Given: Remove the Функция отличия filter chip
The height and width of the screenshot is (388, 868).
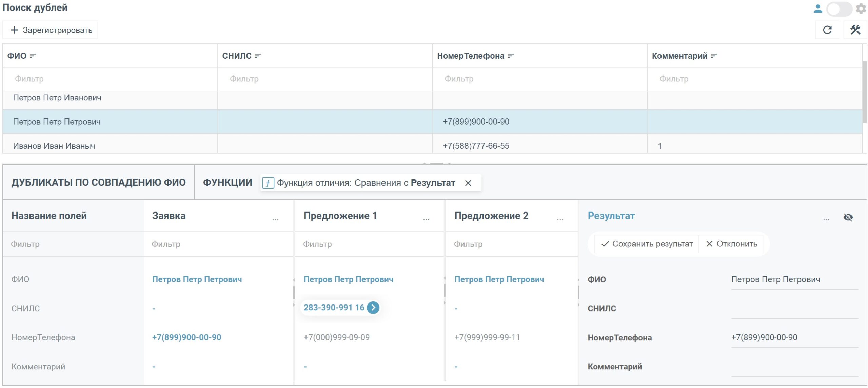Looking at the screenshot, I should 468,183.
